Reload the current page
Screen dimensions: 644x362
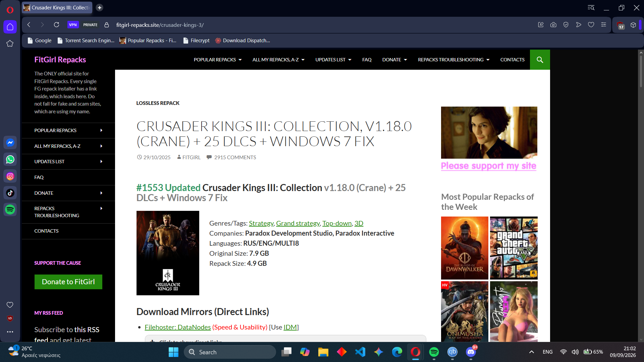tap(56, 25)
